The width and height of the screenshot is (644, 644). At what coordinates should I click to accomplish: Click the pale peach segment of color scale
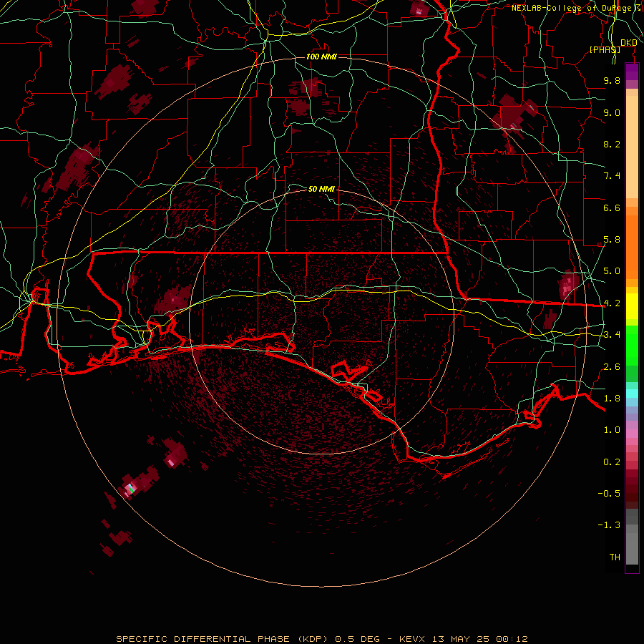tap(632, 148)
